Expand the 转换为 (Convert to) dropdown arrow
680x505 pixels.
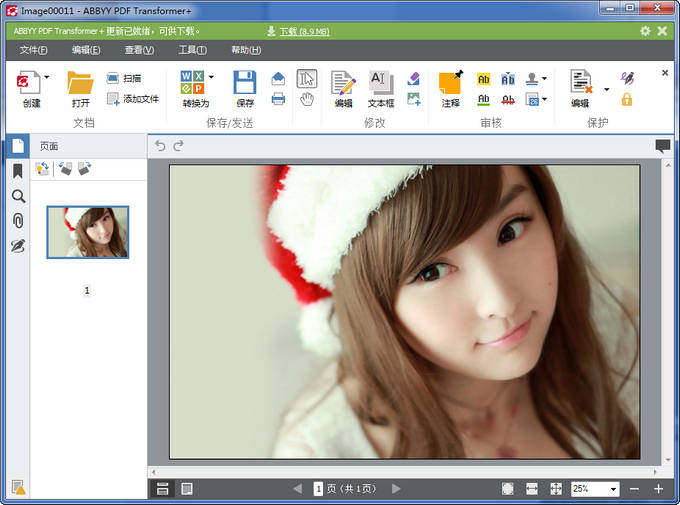(x=212, y=77)
